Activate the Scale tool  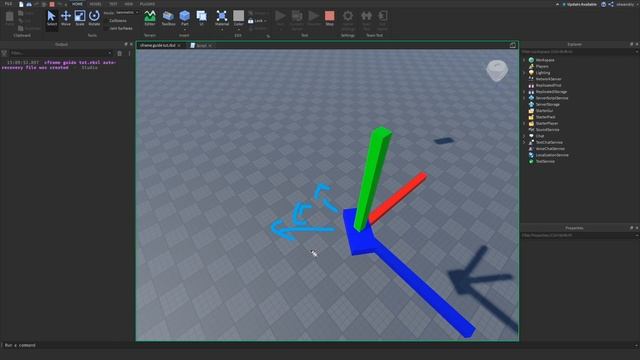click(80, 18)
